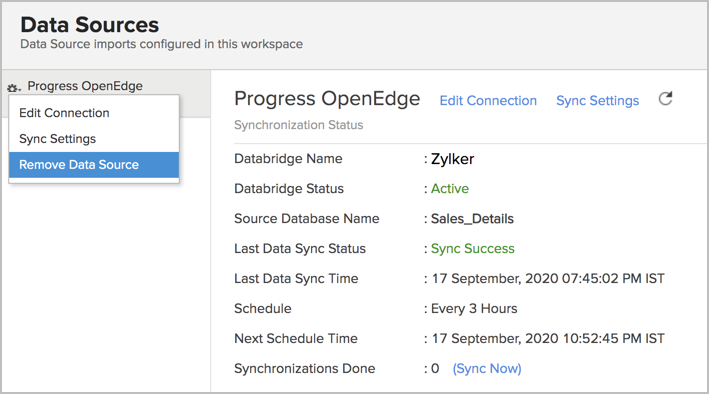Click the Synchronizations Done label
This screenshot has height=394, width=709.
coord(305,369)
